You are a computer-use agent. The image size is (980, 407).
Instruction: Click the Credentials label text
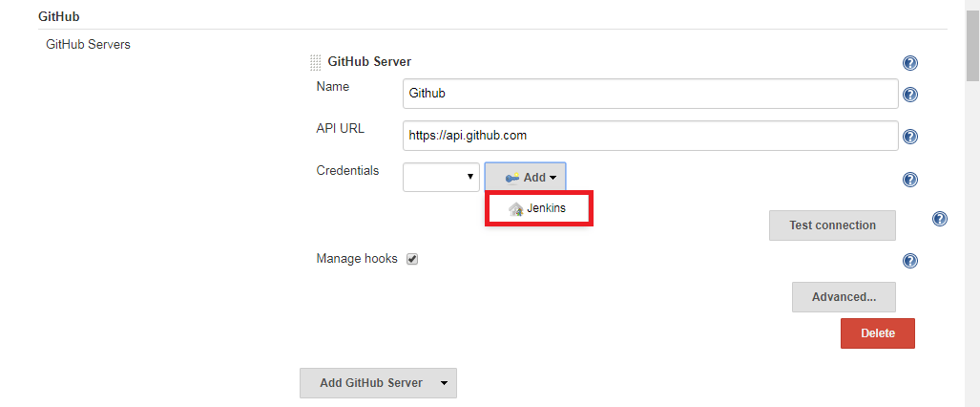(x=347, y=170)
